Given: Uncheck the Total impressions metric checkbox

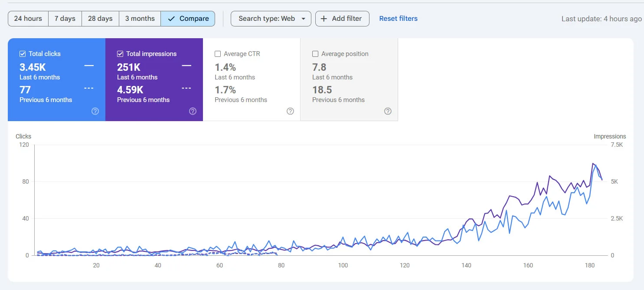Looking at the screenshot, I should pyautogui.click(x=120, y=53).
